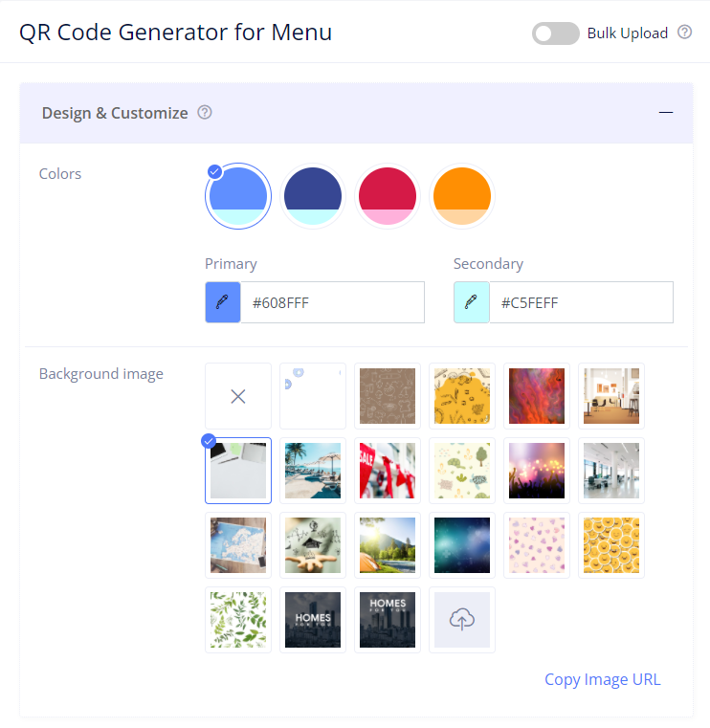Collapse the Design & Customize section
The width and height of the screenshot is (710, 728).
coord(665,113)
